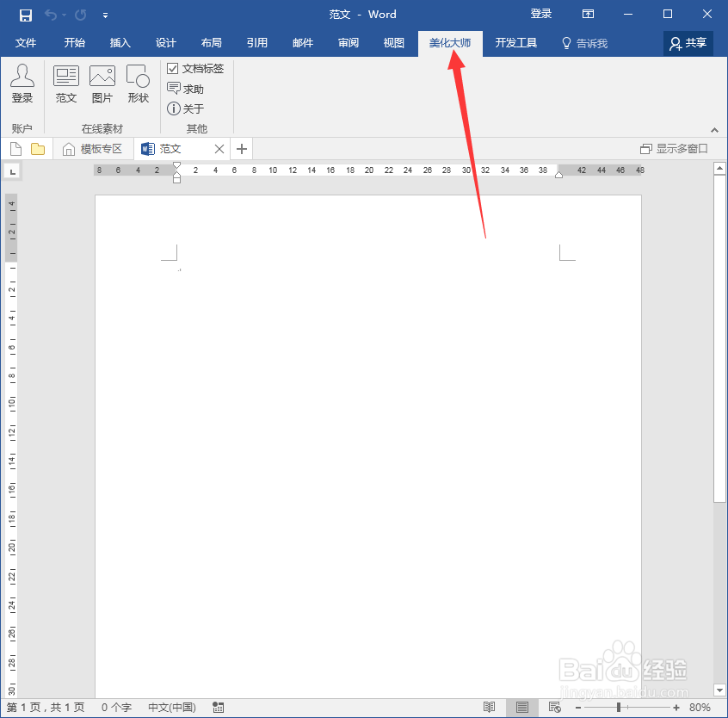Click the 登录 account icon in the ribbon
This screenshot has height=718, width=728.
[x=22, y=84]
